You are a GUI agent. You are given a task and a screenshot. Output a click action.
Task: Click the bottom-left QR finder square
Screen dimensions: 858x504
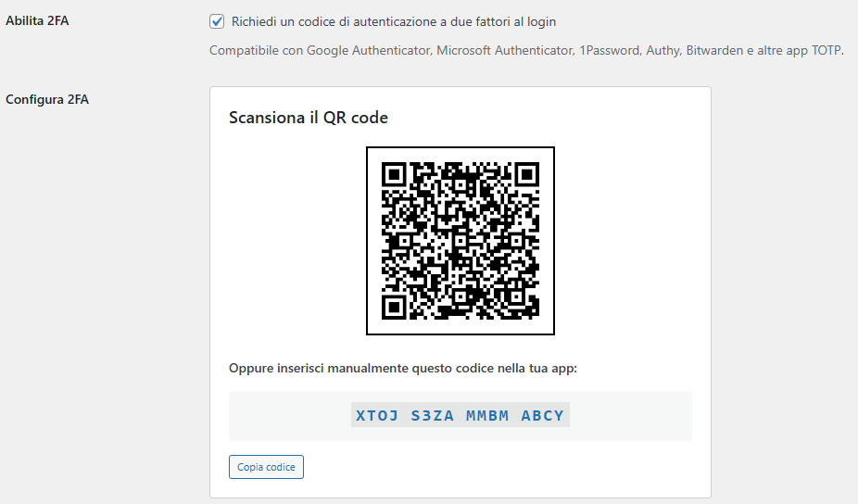click(x=394, y=307)
